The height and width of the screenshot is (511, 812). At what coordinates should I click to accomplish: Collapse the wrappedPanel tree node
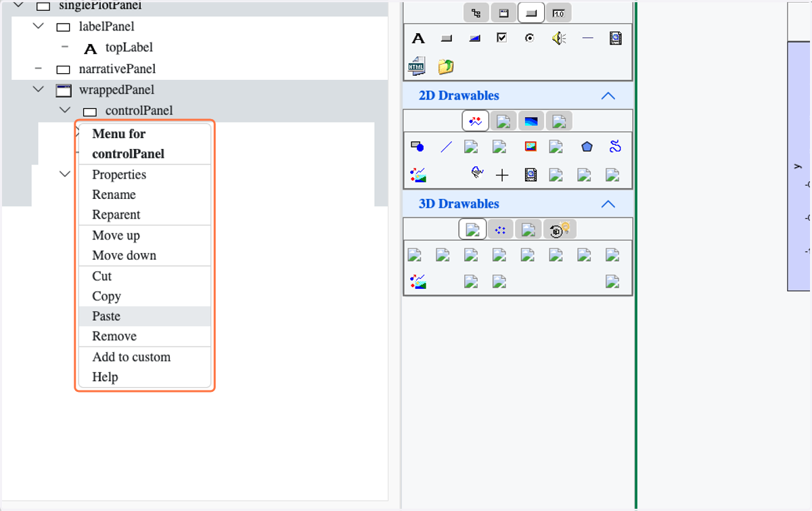click(38, 89)
